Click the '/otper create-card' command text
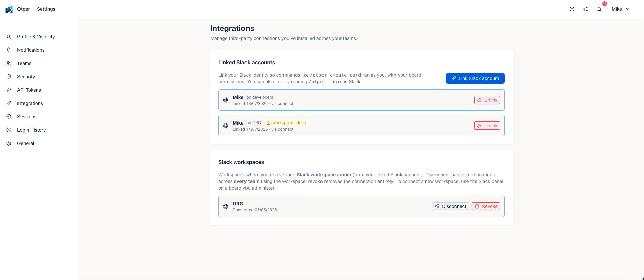Viewport: 644px width, 280px height. click(335, 75)
